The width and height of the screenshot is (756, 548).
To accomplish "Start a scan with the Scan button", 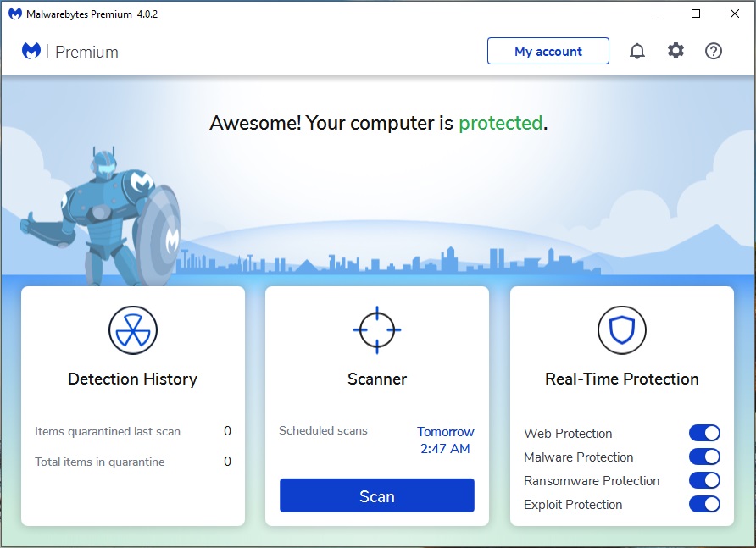I will tap(377, 495).
